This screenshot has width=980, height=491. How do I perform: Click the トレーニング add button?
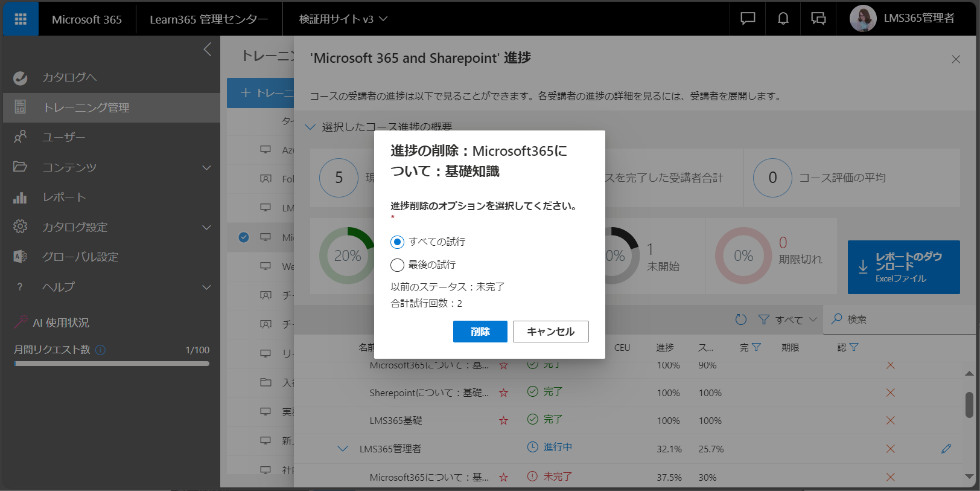click(x=261, y=93)
